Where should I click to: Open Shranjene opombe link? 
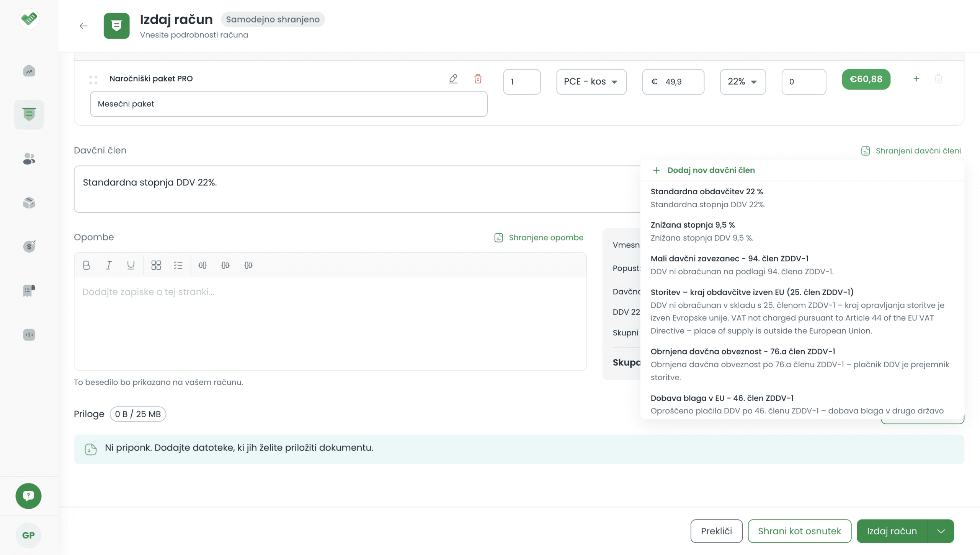(539, 238)
